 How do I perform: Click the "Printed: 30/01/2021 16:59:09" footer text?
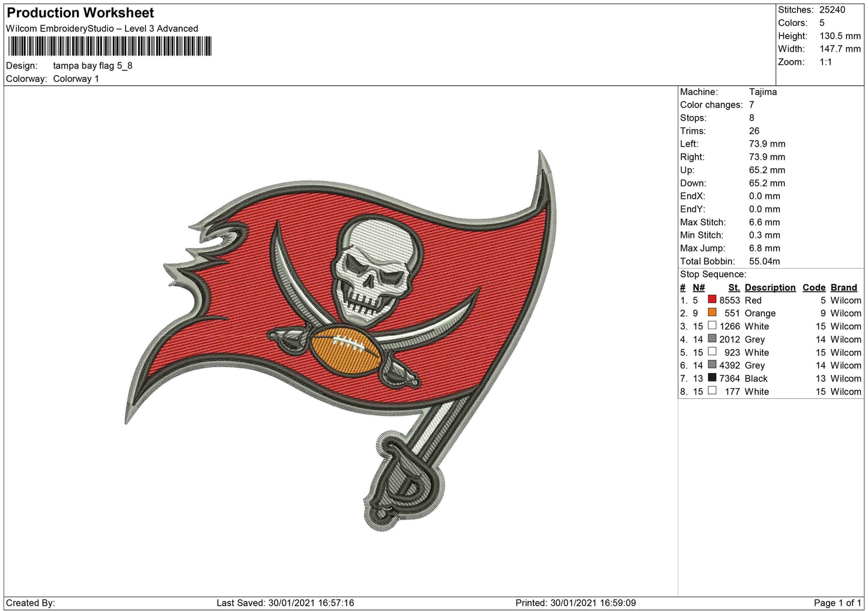(575, 603)
